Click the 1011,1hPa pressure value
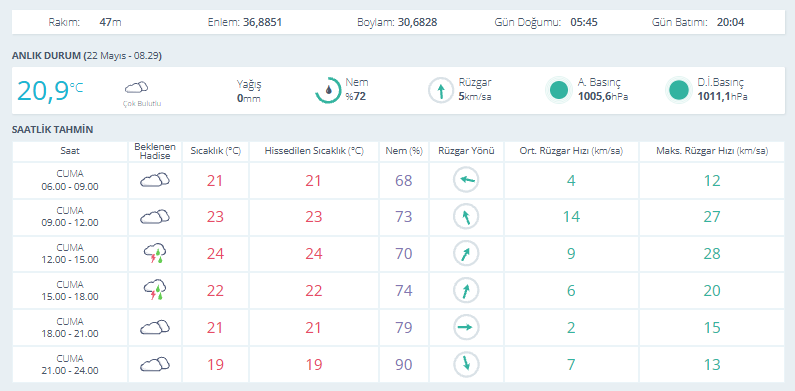This screenshot has width=795, height=391. point(722,96)
